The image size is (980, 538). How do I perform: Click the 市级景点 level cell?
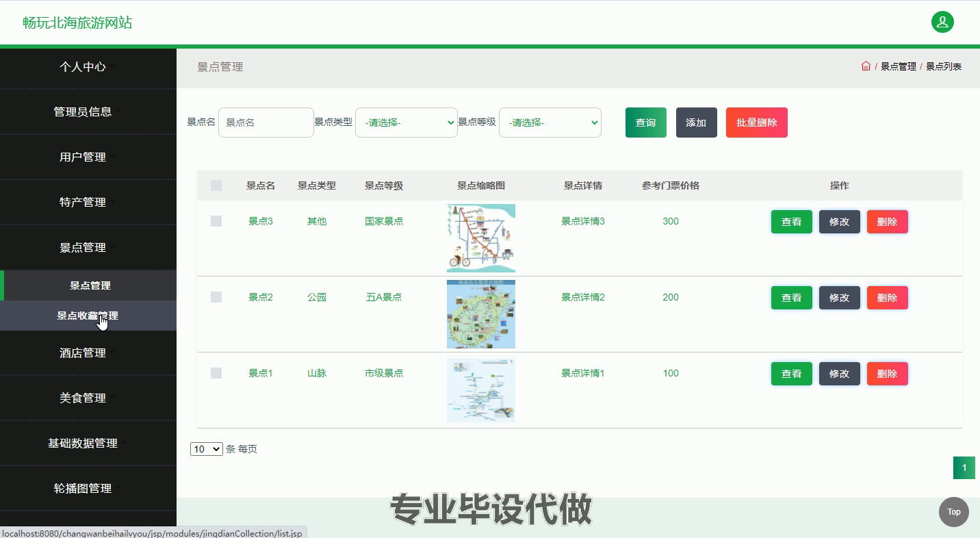coord(384,373)
